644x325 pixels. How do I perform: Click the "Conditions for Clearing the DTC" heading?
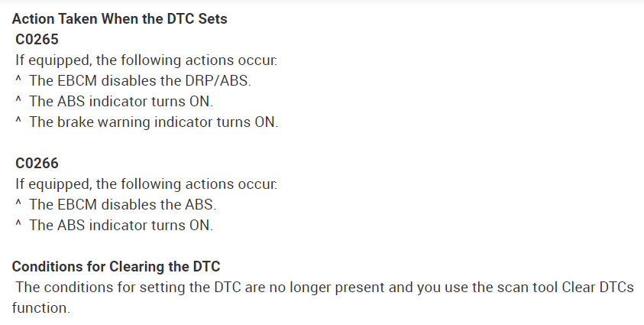[116, 267]
